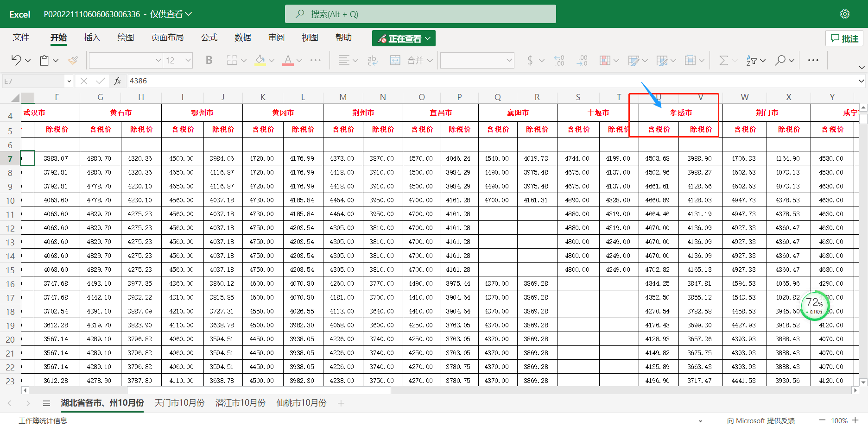Open the 天门市10月份 sheet tab
This screenshot has height=426, width=868.
pos(179,403)
